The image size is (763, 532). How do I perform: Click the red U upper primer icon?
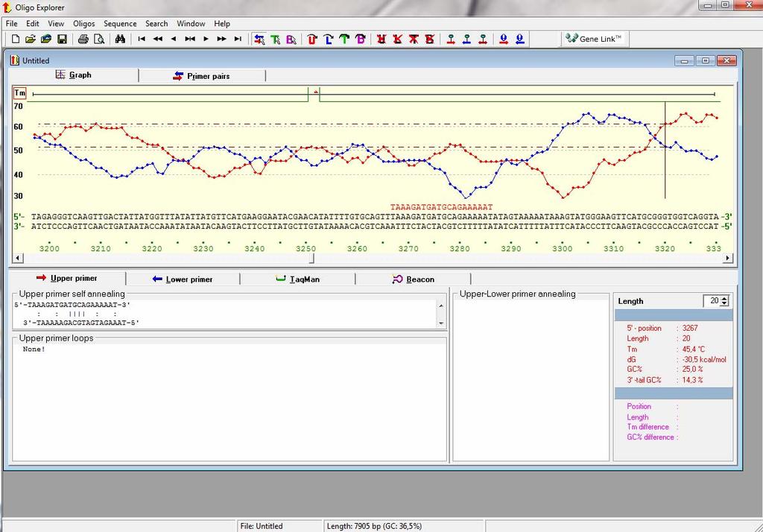tap(312, 39)
